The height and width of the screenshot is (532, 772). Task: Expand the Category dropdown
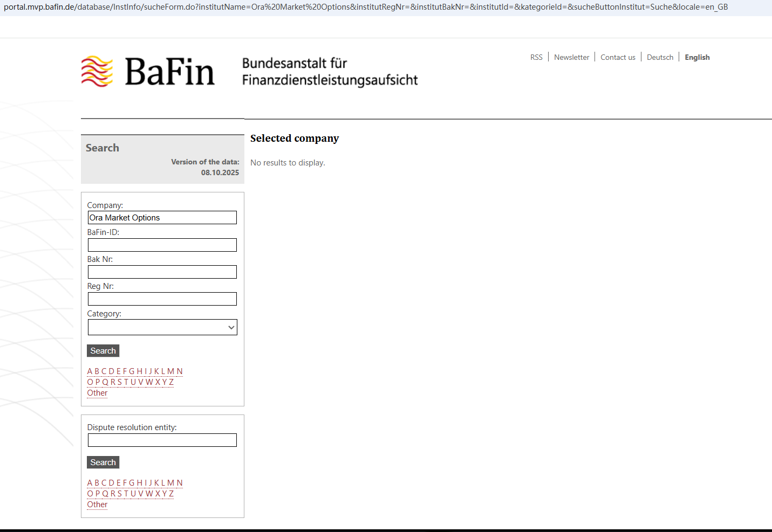point(162,327)
